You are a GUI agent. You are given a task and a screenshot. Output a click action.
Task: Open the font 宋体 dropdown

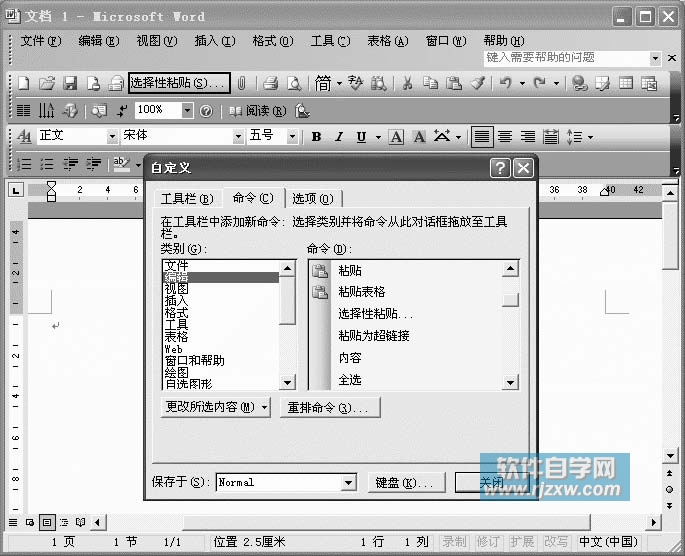click(238, 137)
